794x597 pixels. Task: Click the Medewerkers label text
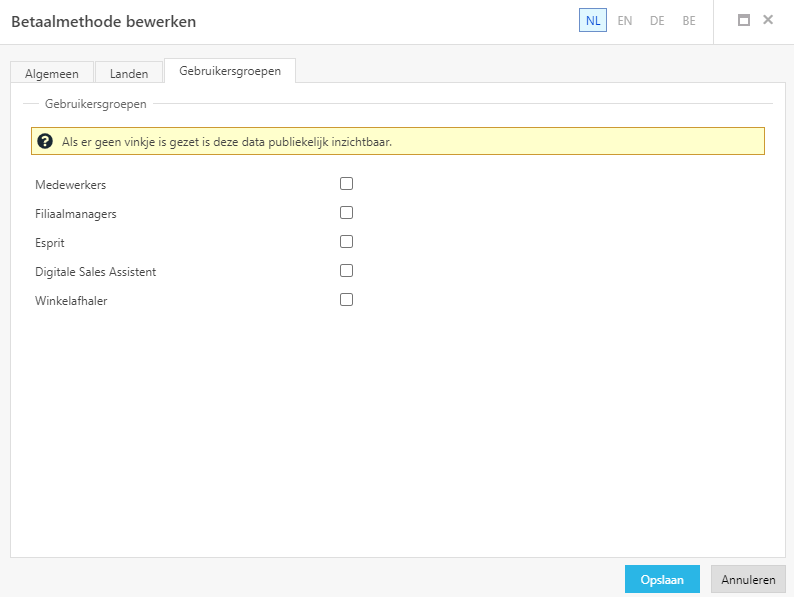point(70,185)
